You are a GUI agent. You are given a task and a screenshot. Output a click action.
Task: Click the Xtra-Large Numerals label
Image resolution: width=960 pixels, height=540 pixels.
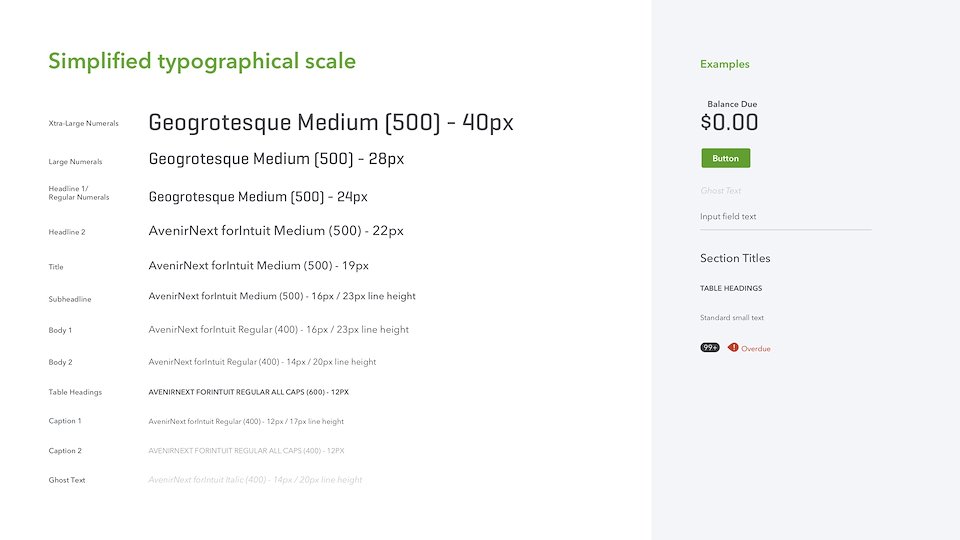click(x=83, y=123)
